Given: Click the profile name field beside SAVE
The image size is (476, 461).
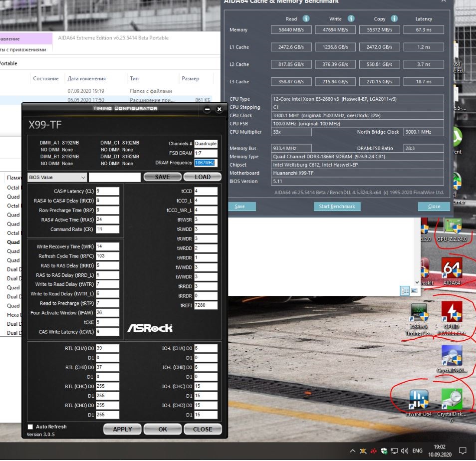Looking at the screenshot, I should (115, 178).
